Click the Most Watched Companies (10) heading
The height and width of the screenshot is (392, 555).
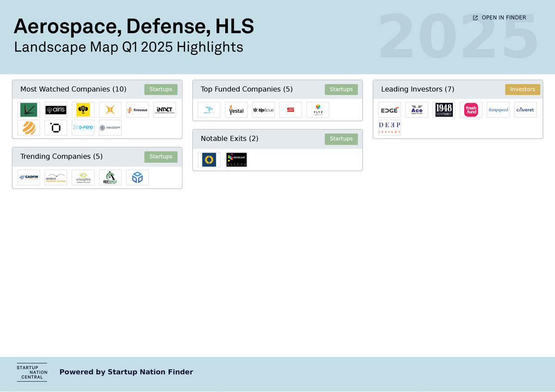click(x=73, y=89)
